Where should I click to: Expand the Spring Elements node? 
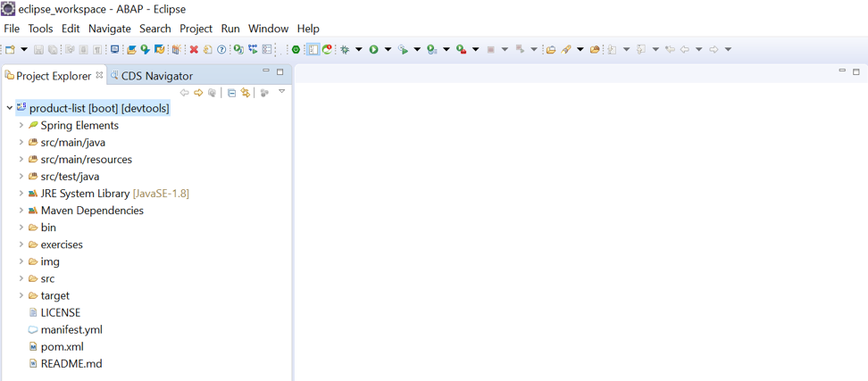[x=21, y=126]
